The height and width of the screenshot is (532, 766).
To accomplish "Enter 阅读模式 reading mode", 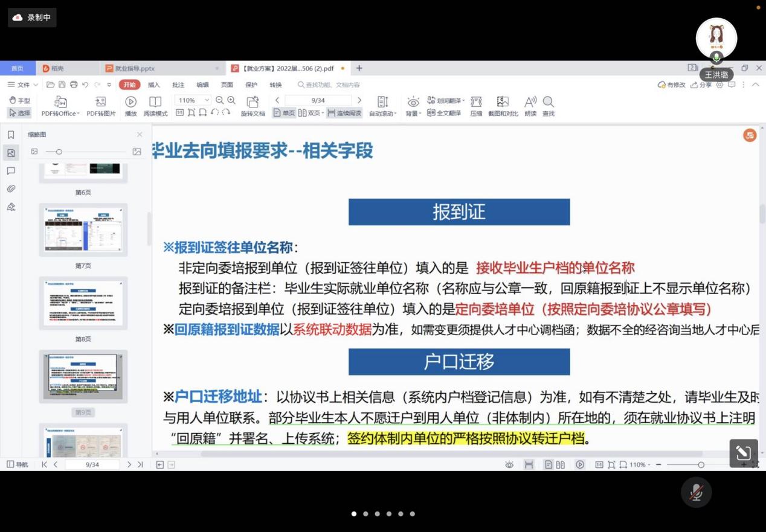I will coord(155,106).
